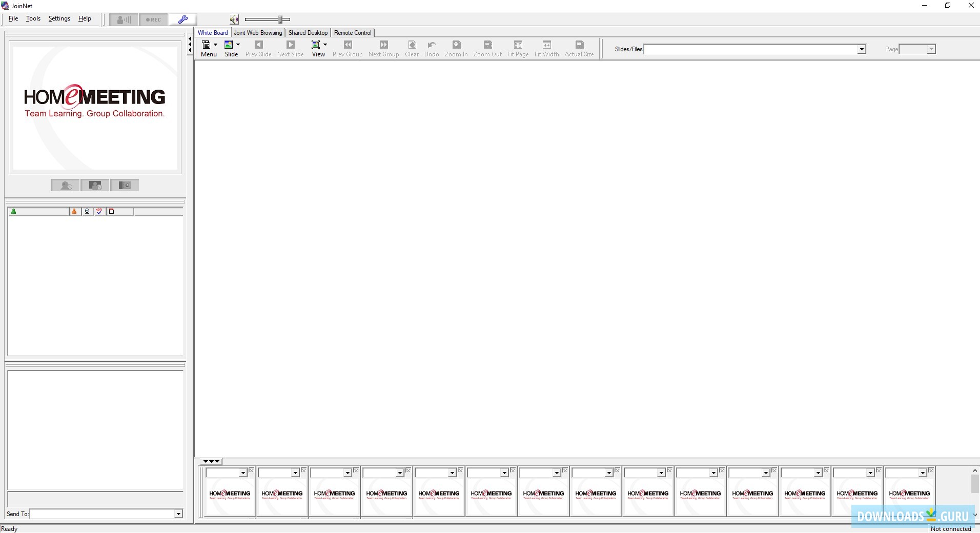Image resolution: width=980 pixels, height=533 pixels.
Task: Close the first video thumbnail slot
Action: click(251, 470)
